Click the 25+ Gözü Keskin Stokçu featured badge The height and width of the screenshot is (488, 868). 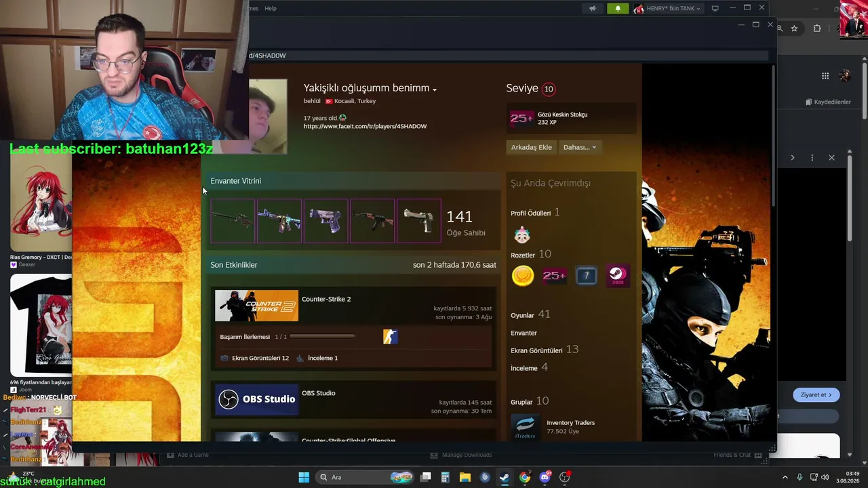point(521,119)
